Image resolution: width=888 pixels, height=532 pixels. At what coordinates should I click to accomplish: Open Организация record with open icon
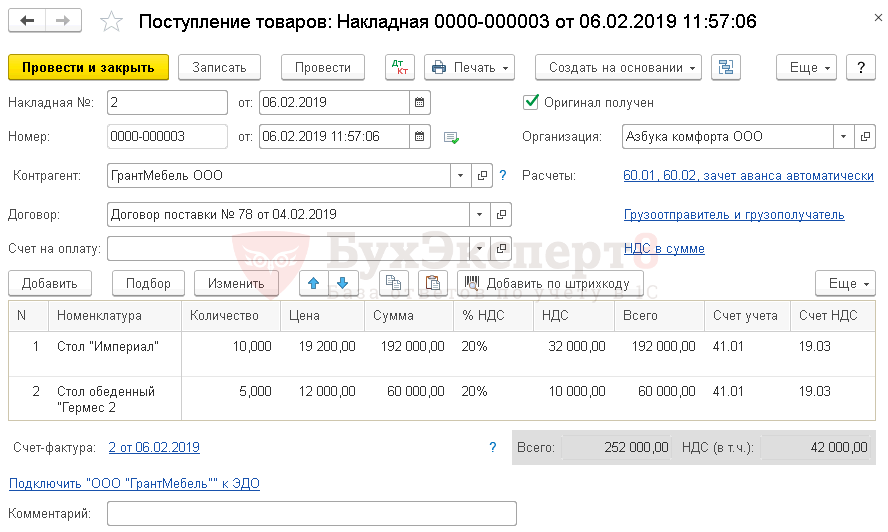[865, 137]
